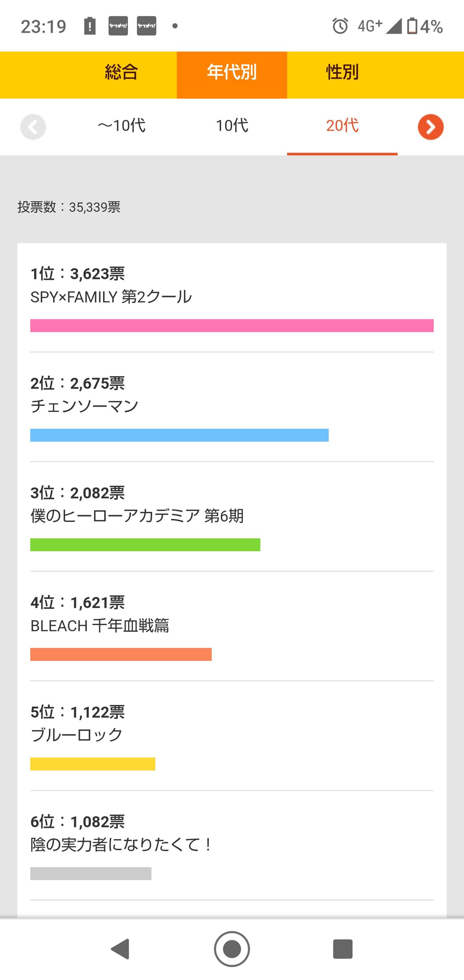The height and width of the screenshot is (980, 464).
Task: Tap the SPY×FAMILY 第2クール entry
Action: (232, 297)
